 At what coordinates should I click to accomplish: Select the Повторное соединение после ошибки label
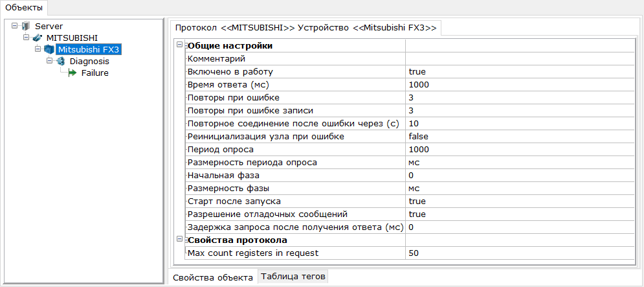[293, 124]
